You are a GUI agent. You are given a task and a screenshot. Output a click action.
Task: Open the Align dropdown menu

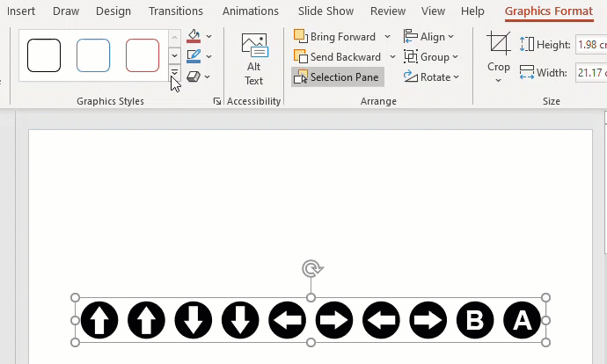[429, 37]
